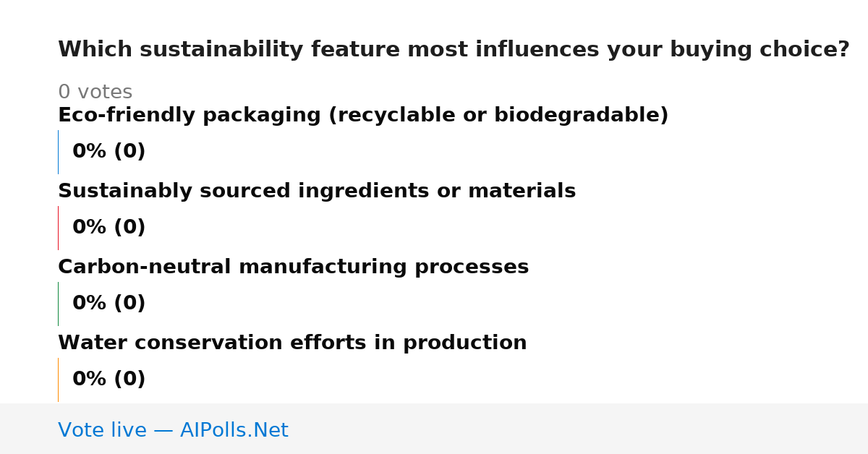This screenshot has height=454, width=868.
Task: Open the Vote live — AIPolls.Net link
Action: point(173,431)
